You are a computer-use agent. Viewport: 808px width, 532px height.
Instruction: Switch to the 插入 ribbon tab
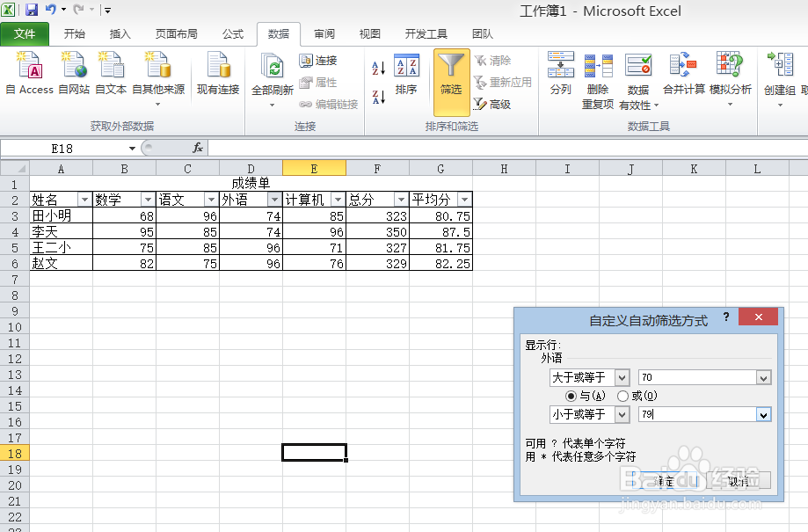(x=120, y=34)
